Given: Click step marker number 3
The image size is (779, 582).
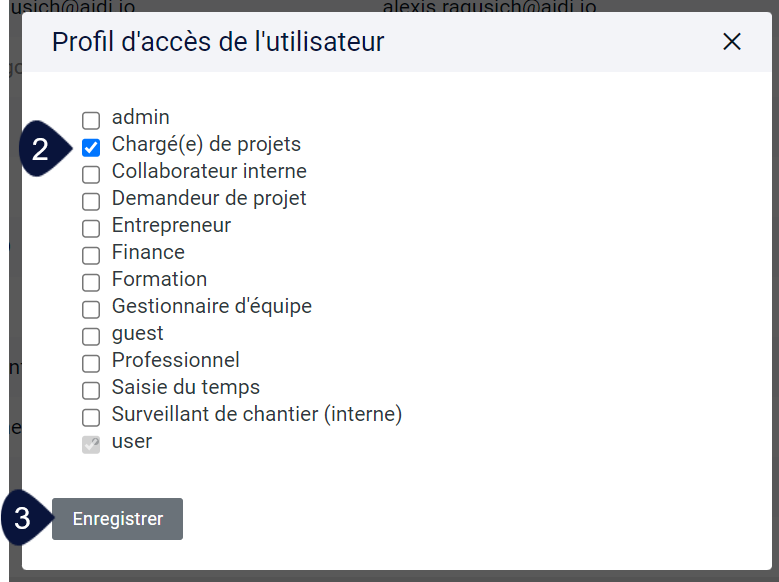Looking at the screenshot, I should click(x=27, y=518).
